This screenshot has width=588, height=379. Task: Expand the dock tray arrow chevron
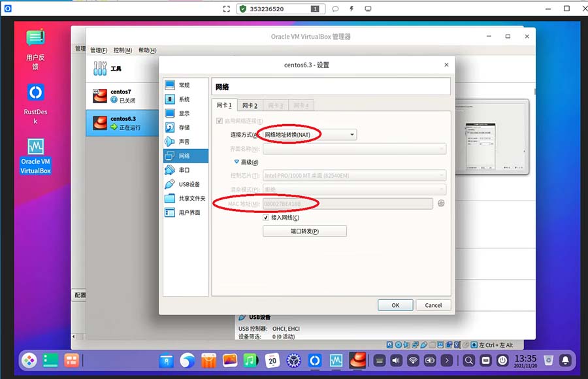[x=447, y=361]
